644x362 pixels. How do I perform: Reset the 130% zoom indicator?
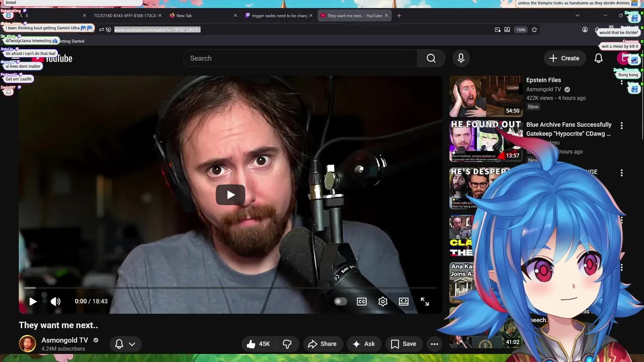click(521, 30)
